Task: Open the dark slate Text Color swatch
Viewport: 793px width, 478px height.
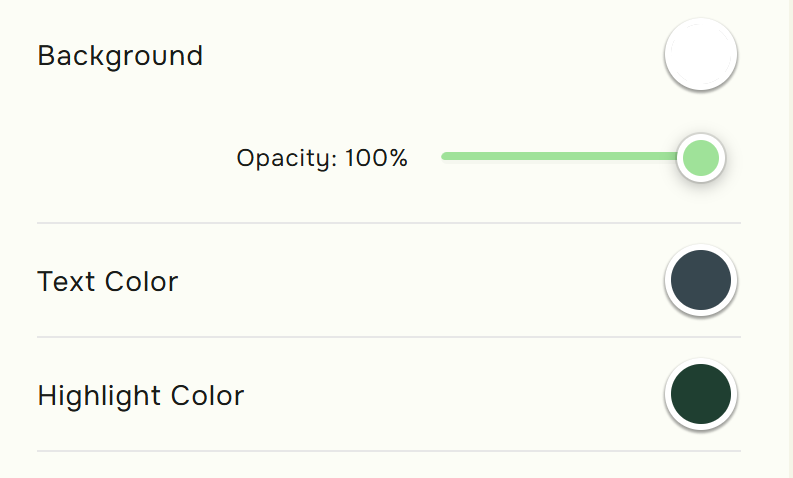Action: (700, 281)
